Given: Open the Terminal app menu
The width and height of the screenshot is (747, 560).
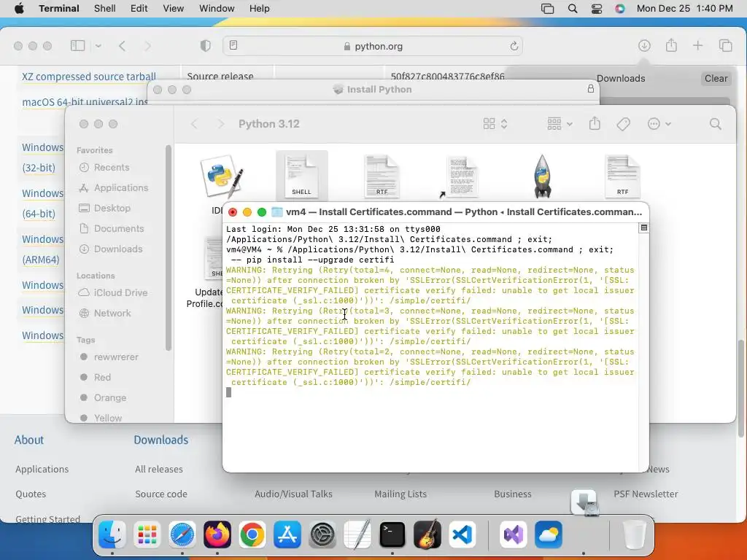Looking at the screenshot, I should pyautogui.click(x=59, y=8).
